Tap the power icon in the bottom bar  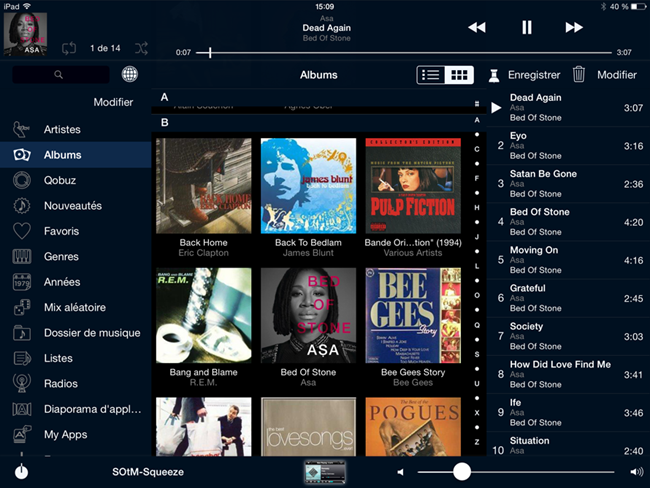(22, 471)
